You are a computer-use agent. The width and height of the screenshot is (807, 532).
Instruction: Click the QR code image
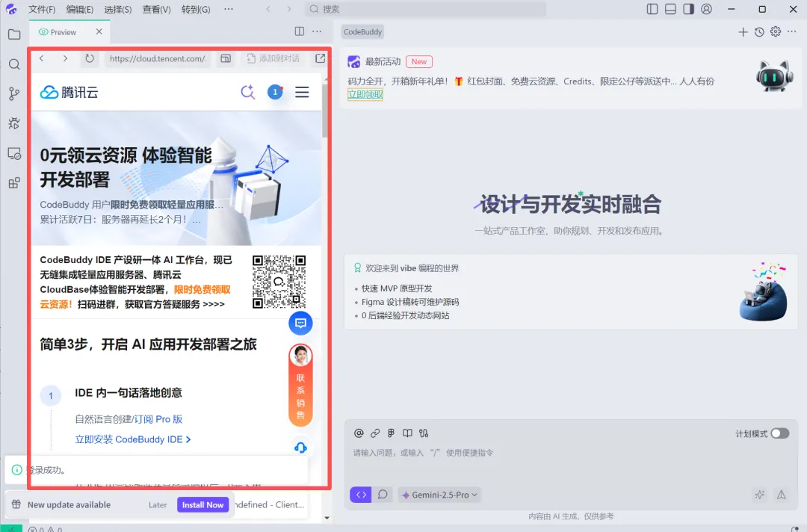(x=279, y=282)
